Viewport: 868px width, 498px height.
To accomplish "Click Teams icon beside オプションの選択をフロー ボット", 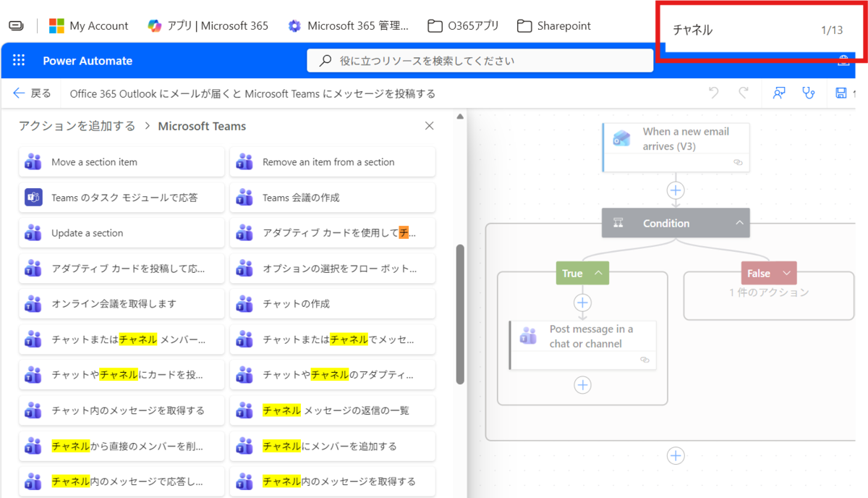I will point(244,269).
